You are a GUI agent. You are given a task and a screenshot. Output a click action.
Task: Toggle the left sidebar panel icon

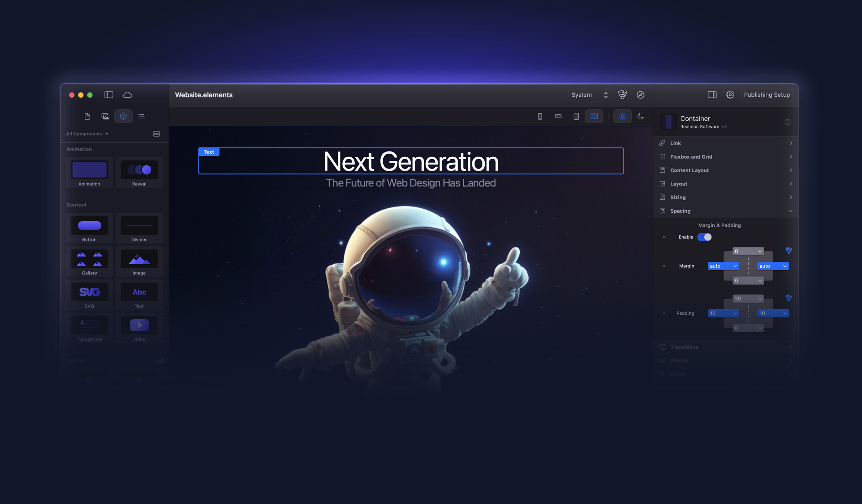pyautogui.click(x=109, y=95)
